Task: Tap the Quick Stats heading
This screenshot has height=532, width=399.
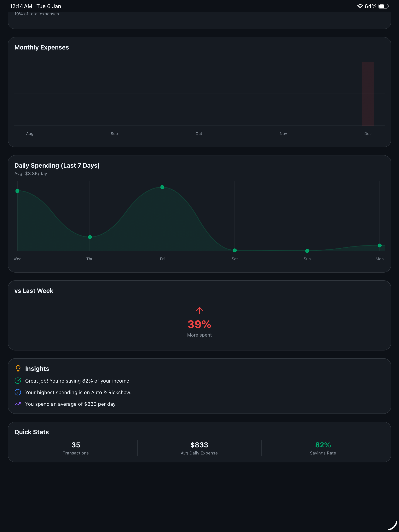Action: point(32,432)
